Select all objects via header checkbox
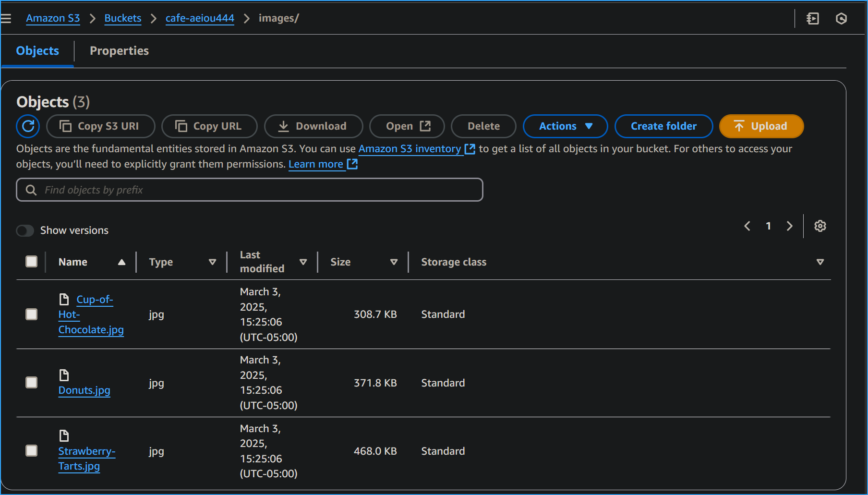 tap(31, 261)
